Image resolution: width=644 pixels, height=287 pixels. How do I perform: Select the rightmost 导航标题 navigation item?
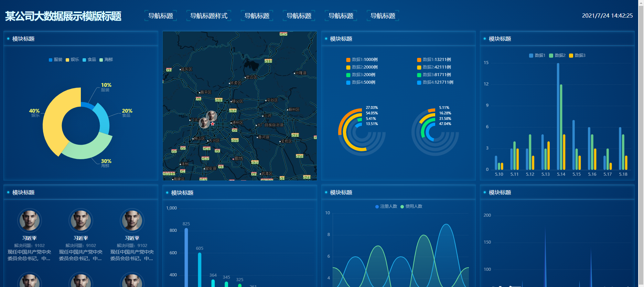pos(383,16)
